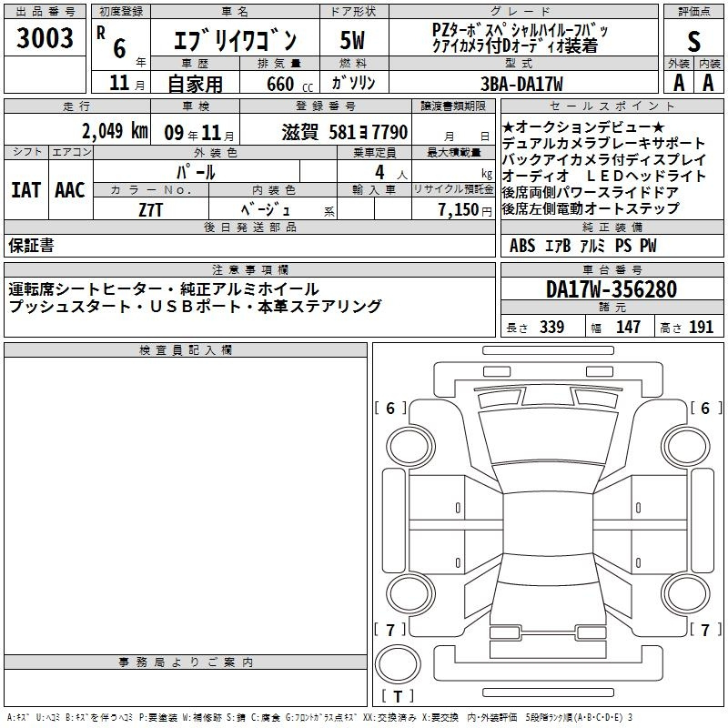Viewport: 728px width, 728px height.
Task: Click the line オーディオ LEDヘッドライト
Action: 604,176
